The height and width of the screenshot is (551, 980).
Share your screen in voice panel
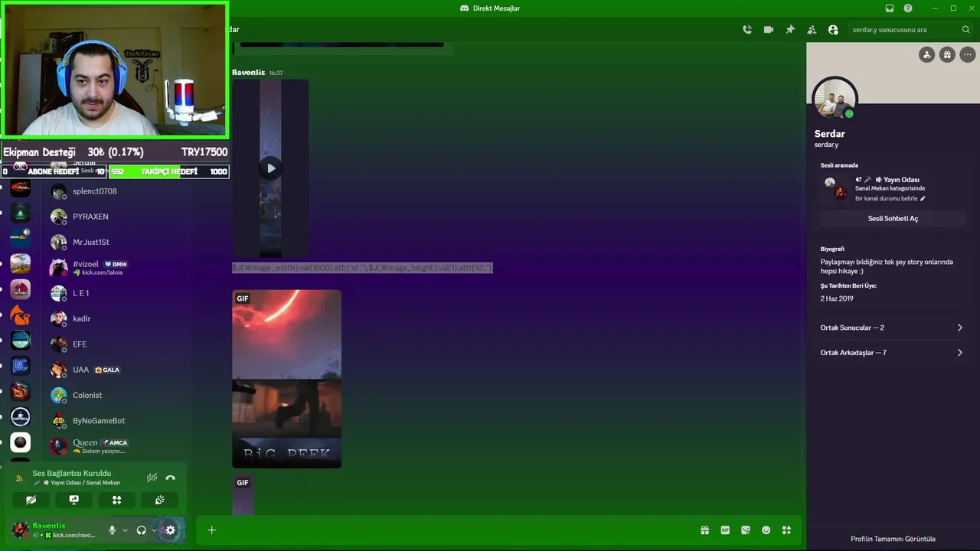[73, 500]
